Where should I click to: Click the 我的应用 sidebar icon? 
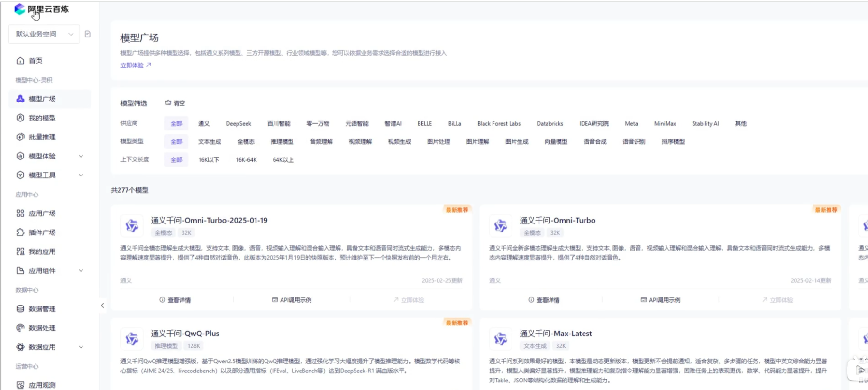click(20, 251)
